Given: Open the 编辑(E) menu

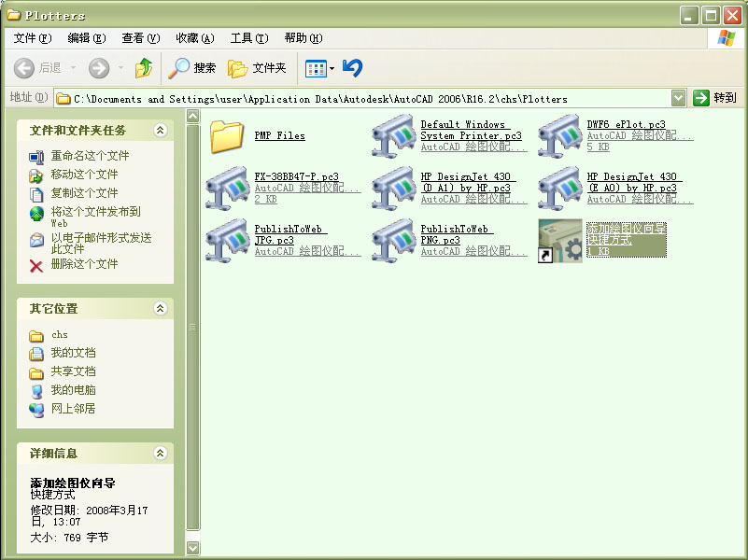Looking at the screenshot, I should (x=87, y=38).
